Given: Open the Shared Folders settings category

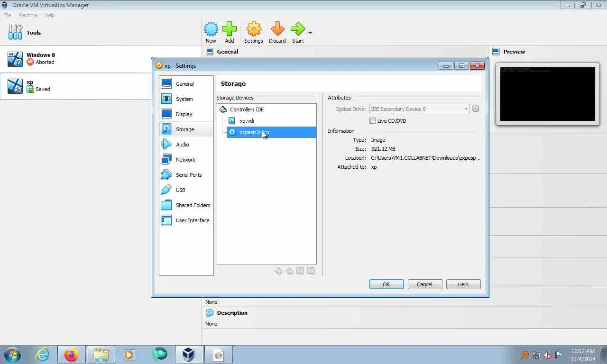Looking at the screenshot, I should (186, 205).
